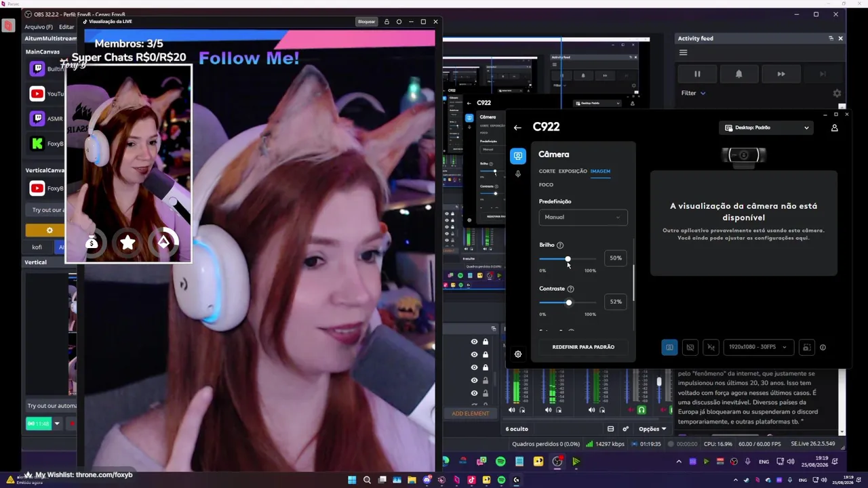The height and width of the screenshot is (488, 868).
Task: Open the C922 app settings gear
Action: pos(518,354)
